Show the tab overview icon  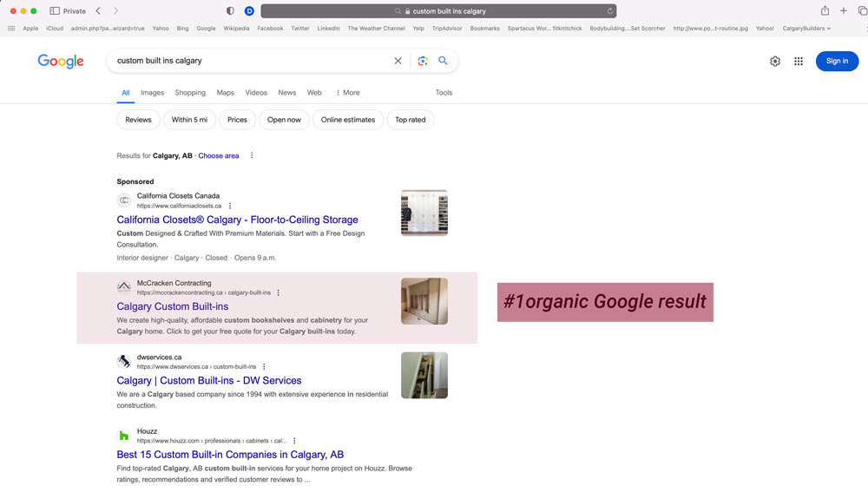[862, 10]
